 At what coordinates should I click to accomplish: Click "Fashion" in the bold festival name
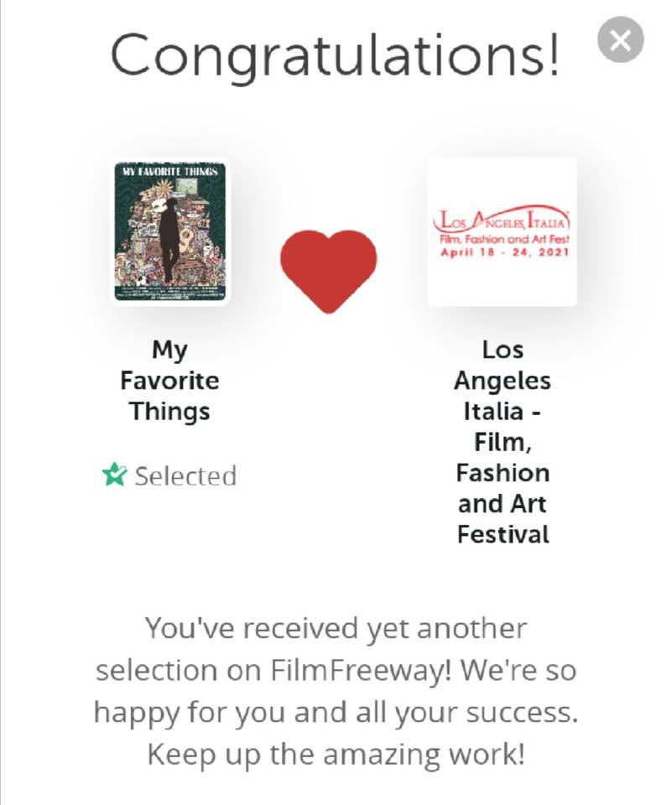coord(503,473)
